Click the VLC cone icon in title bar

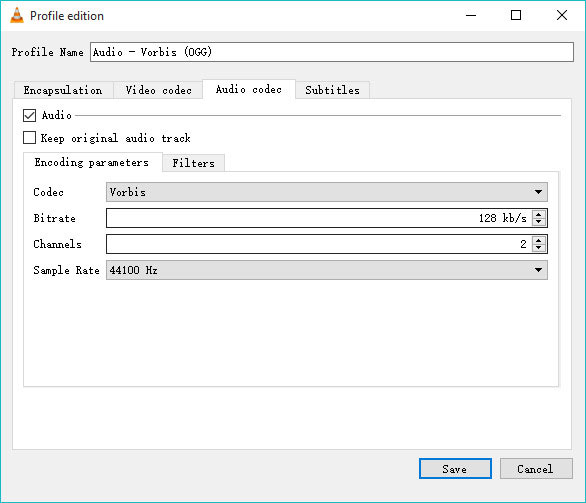16,15
